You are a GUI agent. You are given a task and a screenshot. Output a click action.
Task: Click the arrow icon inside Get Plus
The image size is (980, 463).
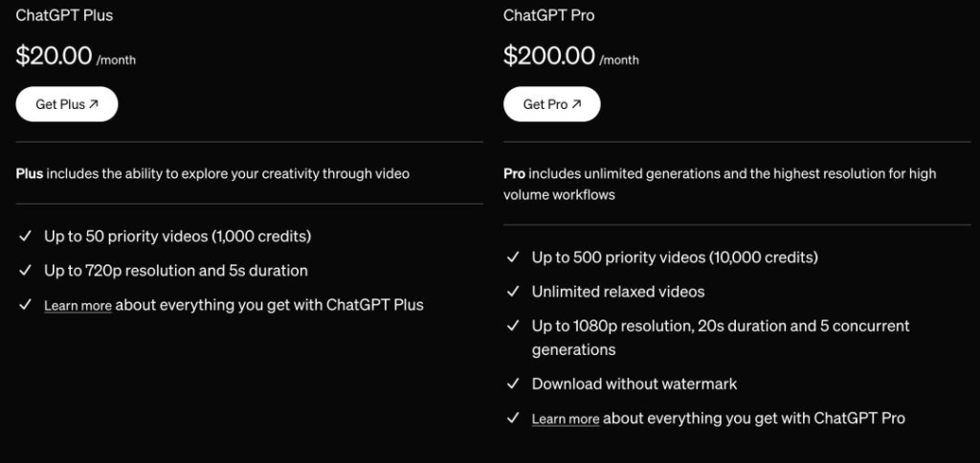pos(94,104)
